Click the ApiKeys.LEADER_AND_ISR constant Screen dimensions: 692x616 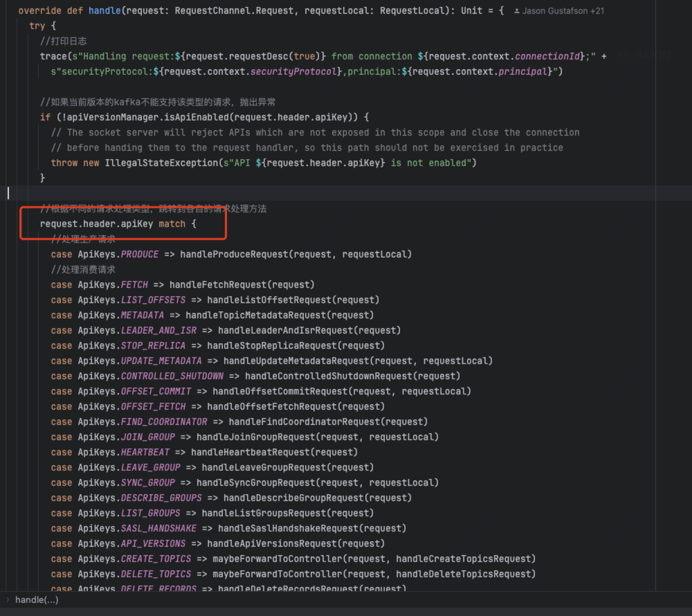pyautogui.click(x=158, y=330)
